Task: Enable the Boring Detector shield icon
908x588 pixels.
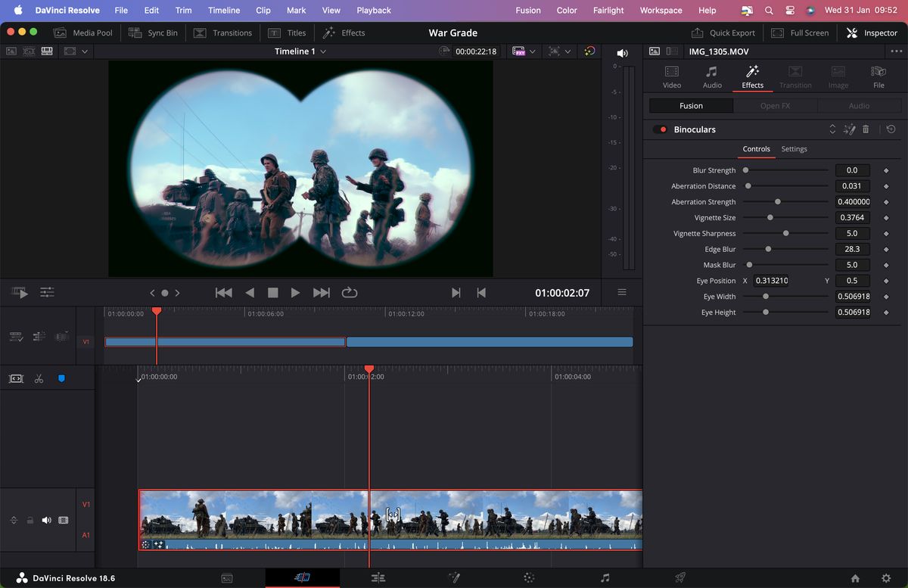Action: (x=63, y=378)
